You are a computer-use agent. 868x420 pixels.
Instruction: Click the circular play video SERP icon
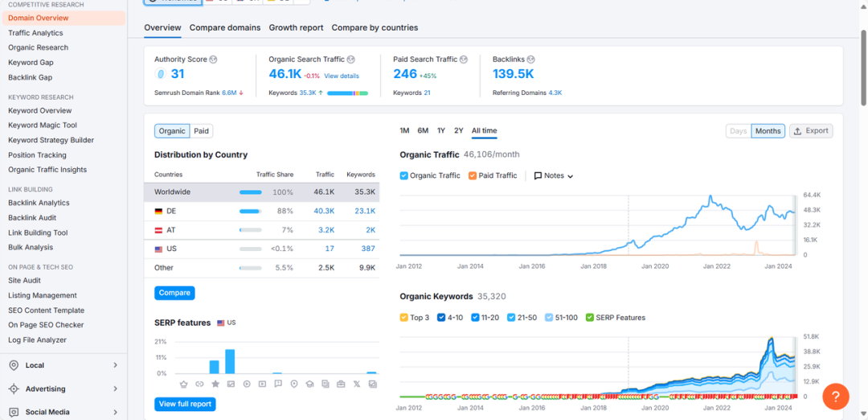click(247, 384)
